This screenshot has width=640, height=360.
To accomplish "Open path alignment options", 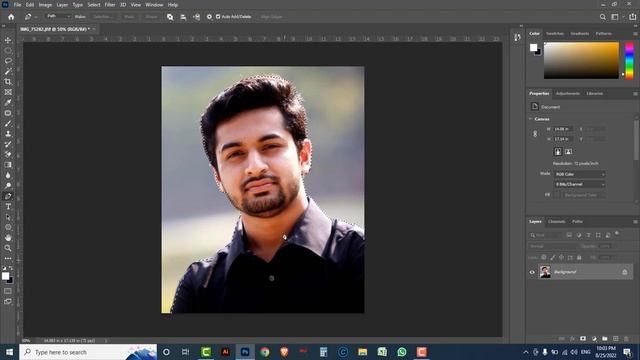I will pos(183,17).
